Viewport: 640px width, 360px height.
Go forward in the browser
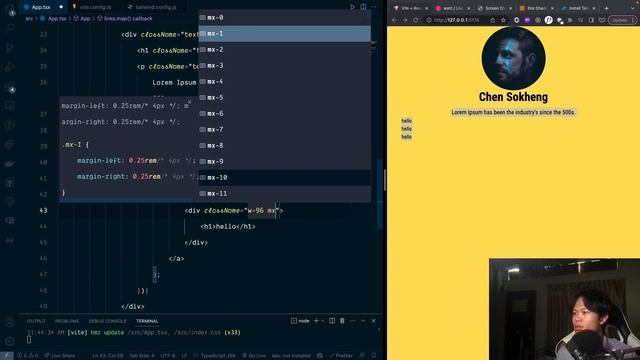point(405,20)
